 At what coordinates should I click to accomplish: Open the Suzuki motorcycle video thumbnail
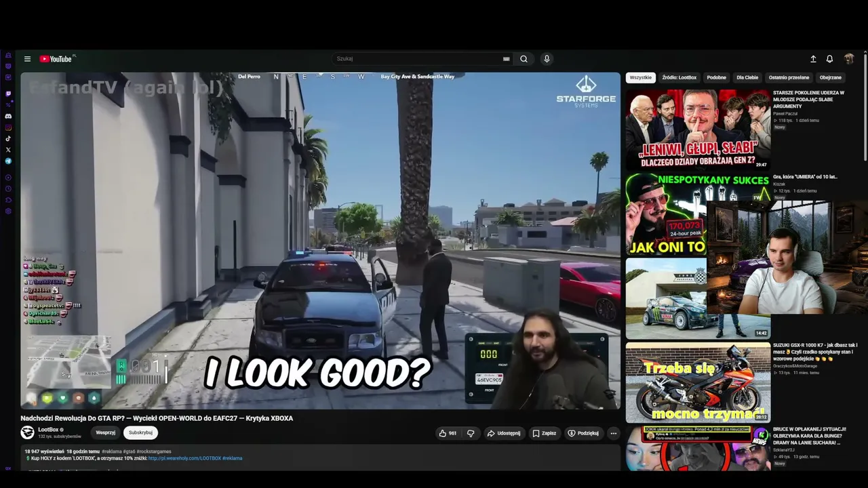(698, 382)
